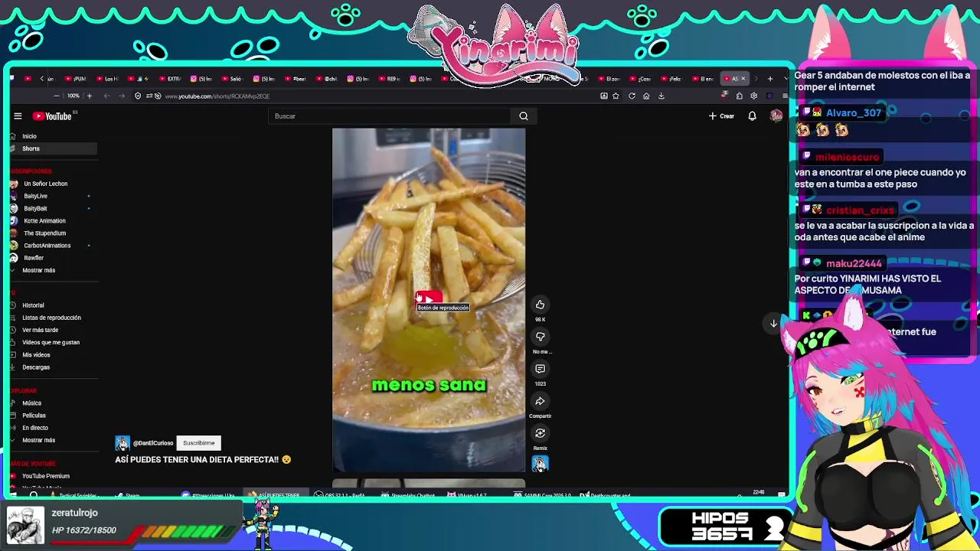Screen dimensions: 980x551
Task: Expand subscriptions with Mostrar más
Action: [38, 270]
